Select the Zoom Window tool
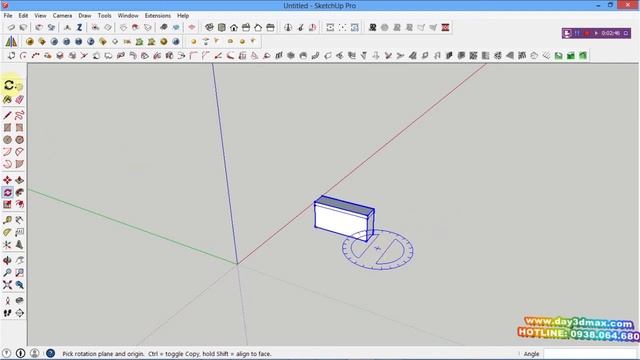The width and height of the screenshot is (640, 360). pyautogui.click(x=19, y=273)
